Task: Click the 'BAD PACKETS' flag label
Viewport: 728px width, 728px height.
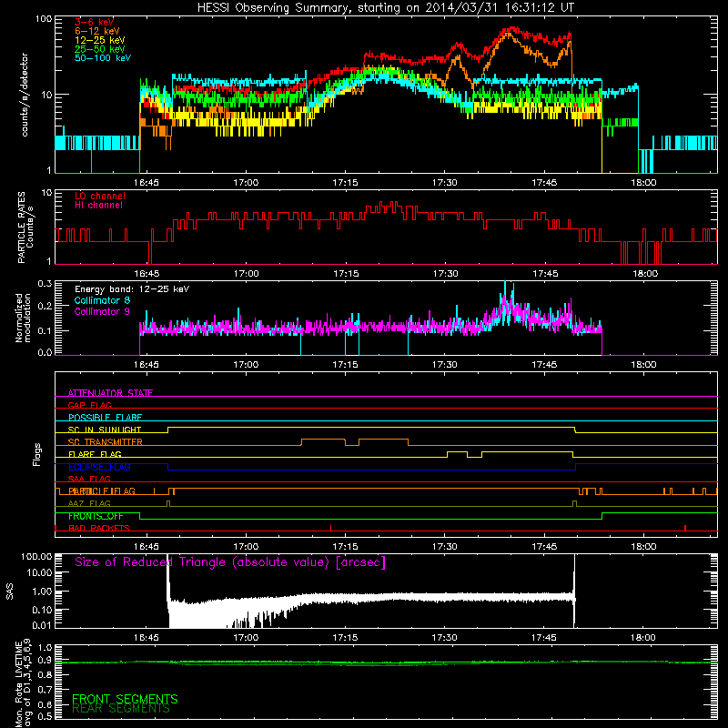Action: coord(99,528)
